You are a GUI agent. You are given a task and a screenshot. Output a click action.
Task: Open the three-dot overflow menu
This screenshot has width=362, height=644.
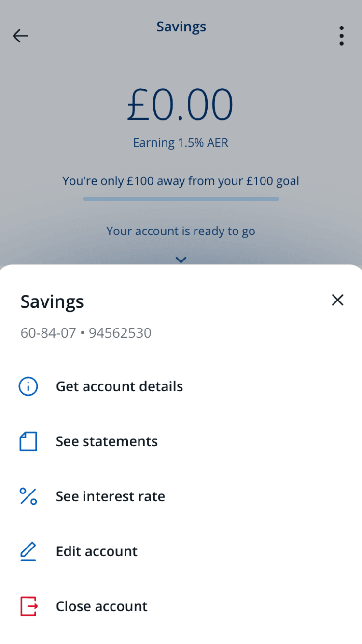pos(341,36)
